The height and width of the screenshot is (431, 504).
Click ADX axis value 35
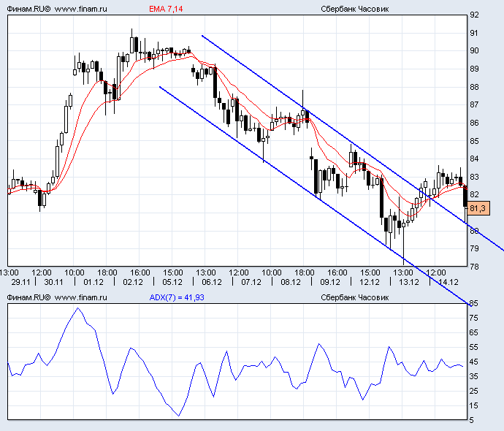pos(473,376)
